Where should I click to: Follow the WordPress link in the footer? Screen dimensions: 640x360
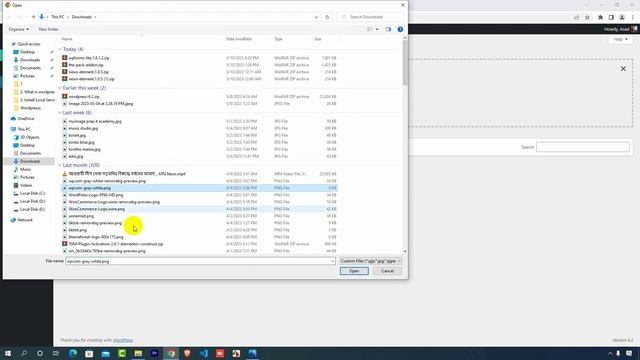122,340
